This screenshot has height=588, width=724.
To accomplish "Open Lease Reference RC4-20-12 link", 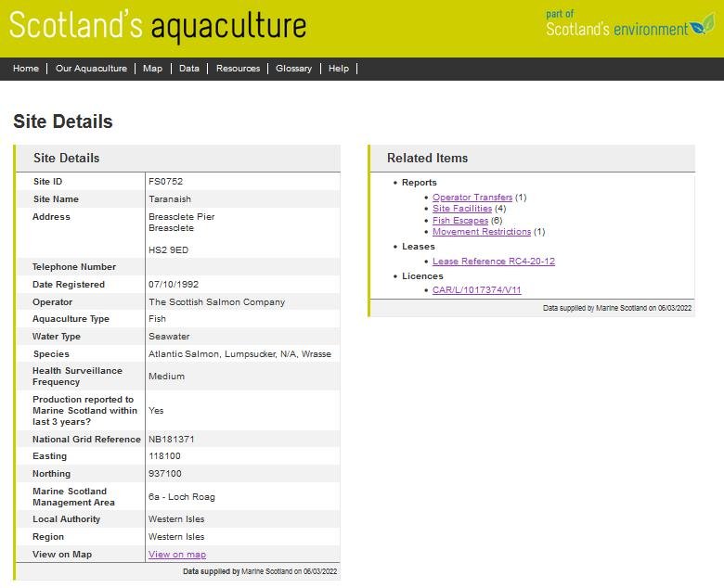I will click(494, 262).
